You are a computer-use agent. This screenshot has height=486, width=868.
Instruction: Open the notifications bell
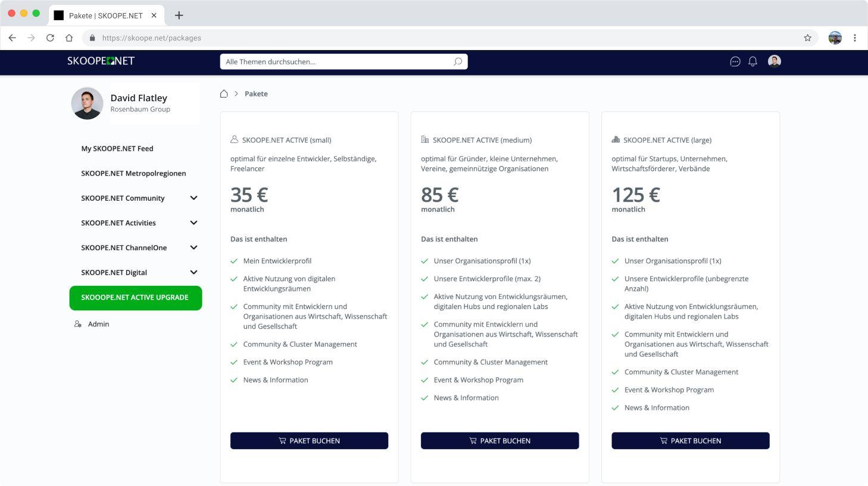click(x=753, y=61)
